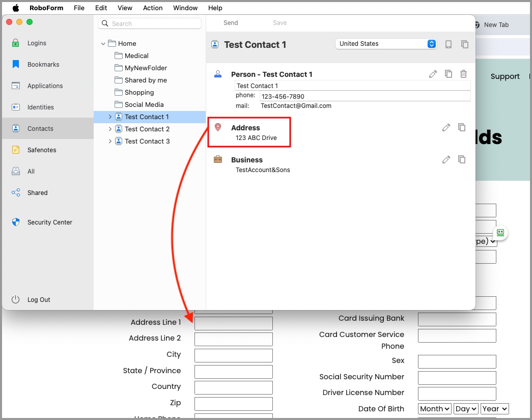532x420 pixels.
Task: Collapse the Home folder
Action: click(103, 44)
